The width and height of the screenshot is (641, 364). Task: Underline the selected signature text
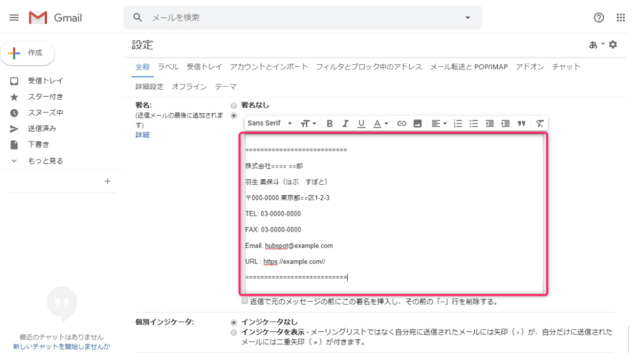pos(361,123)
